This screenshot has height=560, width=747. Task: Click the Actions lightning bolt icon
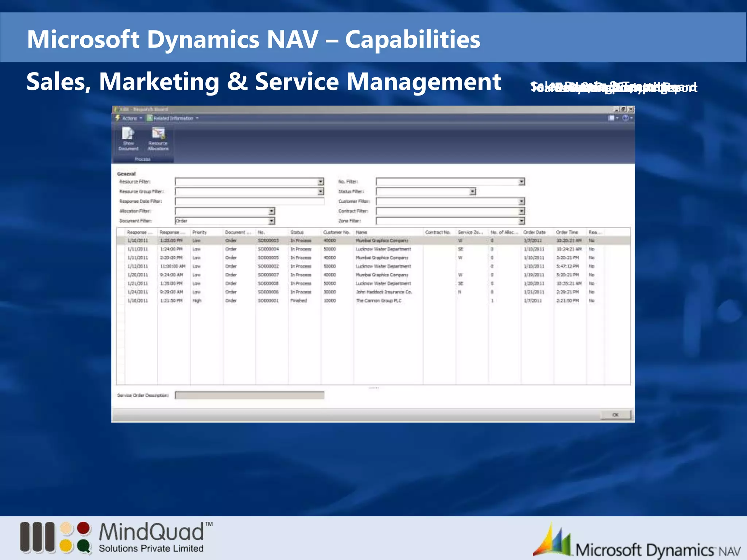[117, 118]
